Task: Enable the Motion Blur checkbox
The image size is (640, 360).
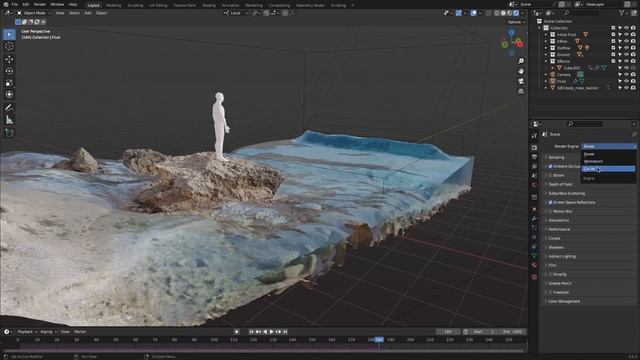Action: point(550,211)
